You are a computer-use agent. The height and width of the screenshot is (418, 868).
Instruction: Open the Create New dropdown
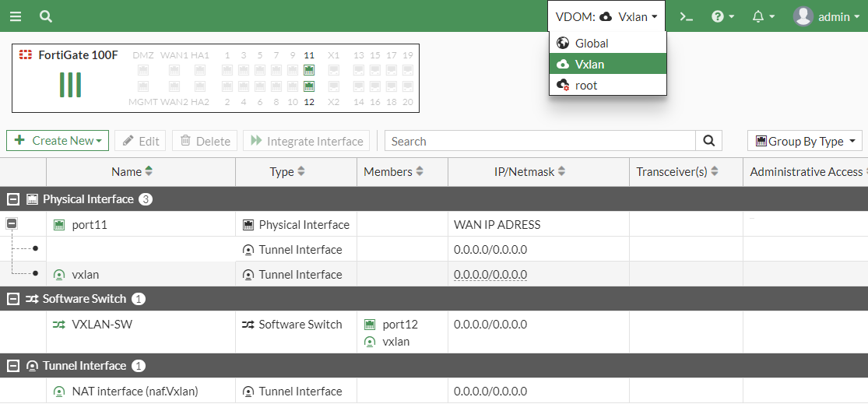[58, 141]
